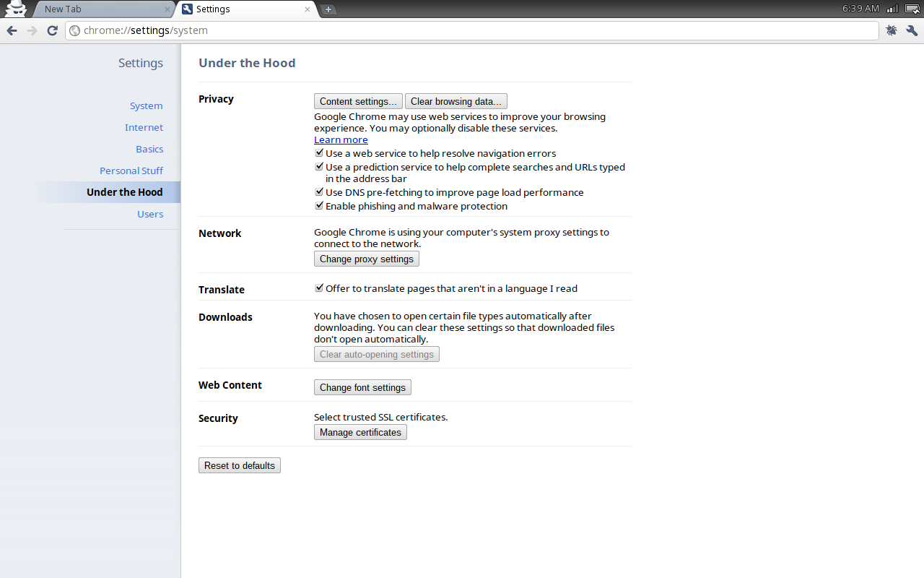Toggle phishing and malware protection checkbox

tap(319, 206)
